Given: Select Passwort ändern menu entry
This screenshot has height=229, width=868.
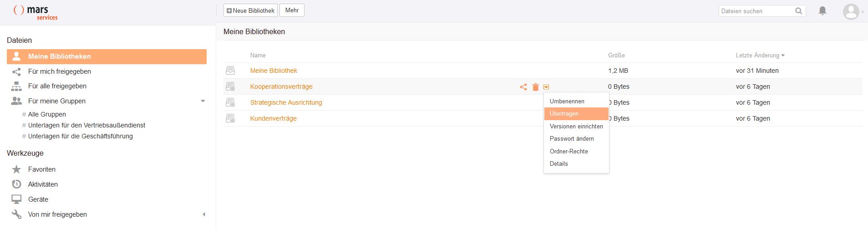Looking at the screenshot, I should pyautogui.click(x=572, y=139).
